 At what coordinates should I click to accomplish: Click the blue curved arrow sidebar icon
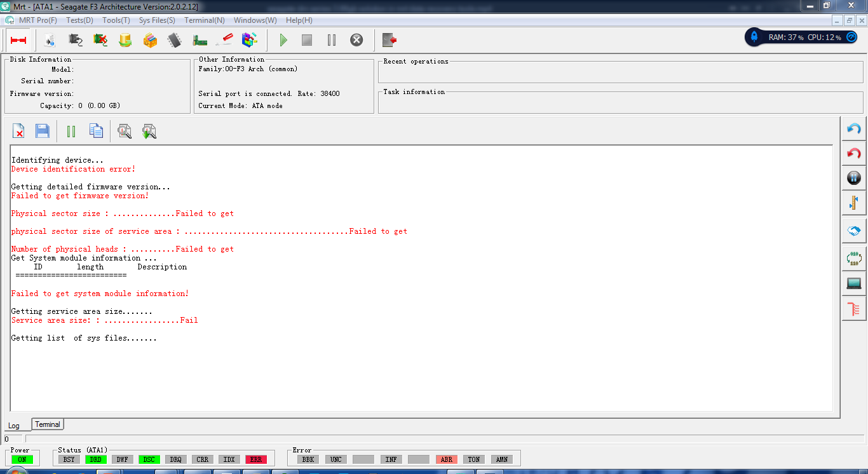854,129
